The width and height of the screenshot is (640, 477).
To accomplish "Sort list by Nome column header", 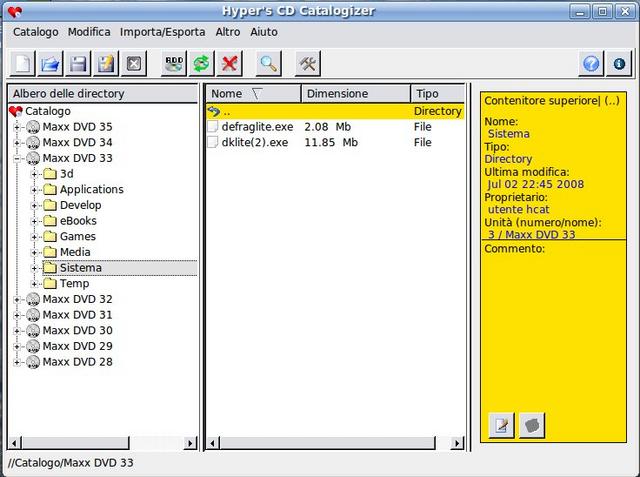I will click(253, 93).
